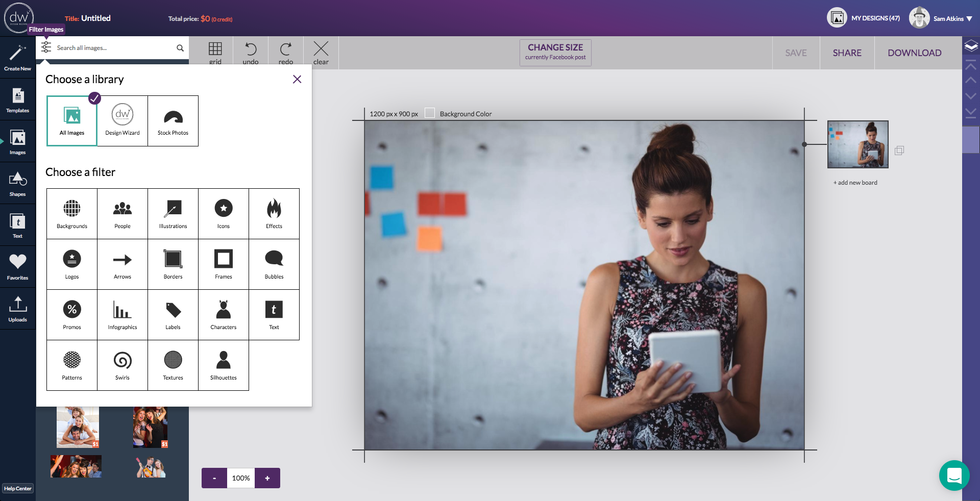Click the clear canvas X icon

(321, 53)
